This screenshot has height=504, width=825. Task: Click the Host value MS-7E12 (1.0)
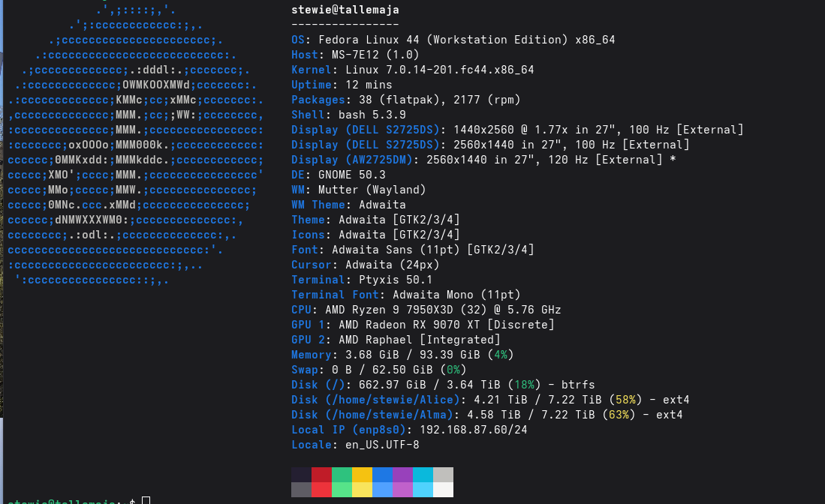click(x=375, y=55)
